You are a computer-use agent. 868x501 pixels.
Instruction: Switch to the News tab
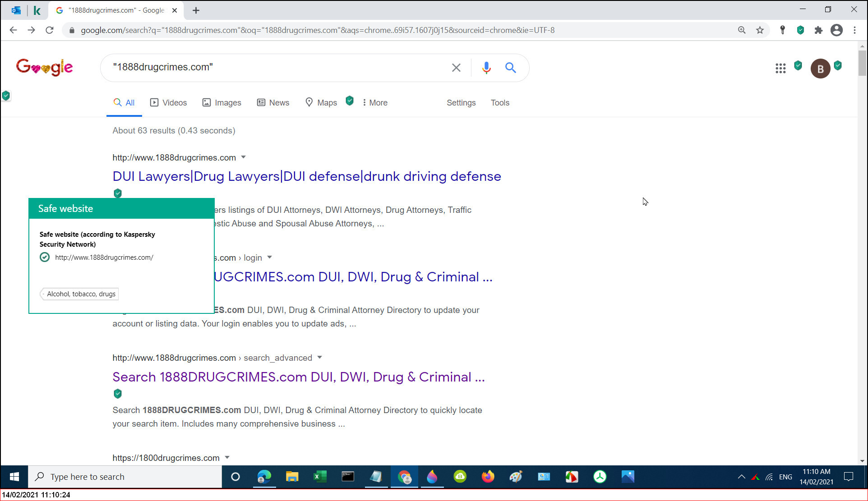pos(273,103)
